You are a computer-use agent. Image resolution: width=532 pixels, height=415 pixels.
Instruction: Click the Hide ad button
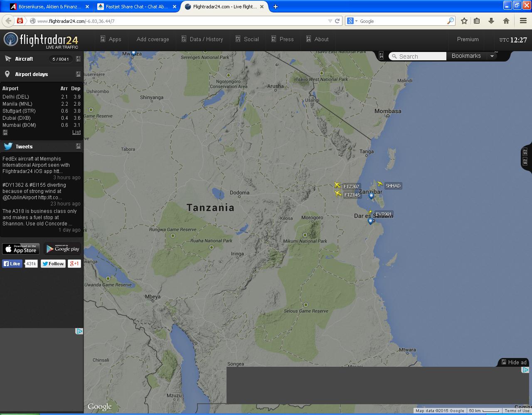point(513,362)
